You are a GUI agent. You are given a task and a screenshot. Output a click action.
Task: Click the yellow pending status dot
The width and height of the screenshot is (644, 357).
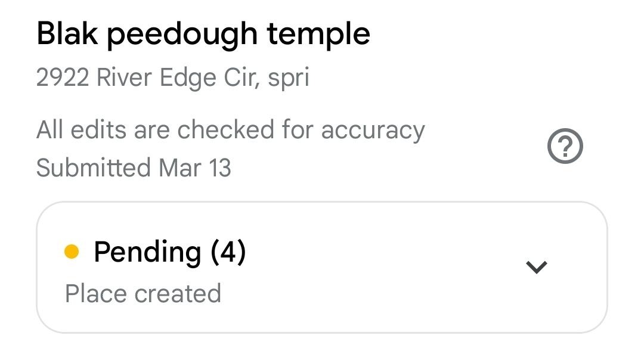click(x=72, y=252)
